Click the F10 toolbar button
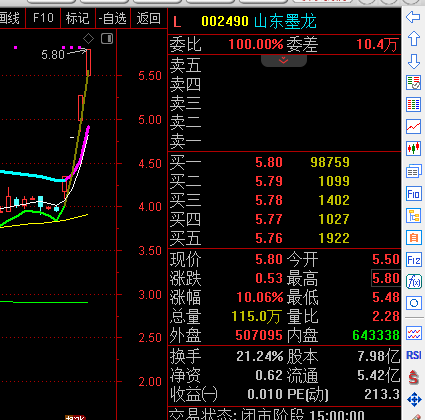Screen dimensions: 425x420 [43, 18]
